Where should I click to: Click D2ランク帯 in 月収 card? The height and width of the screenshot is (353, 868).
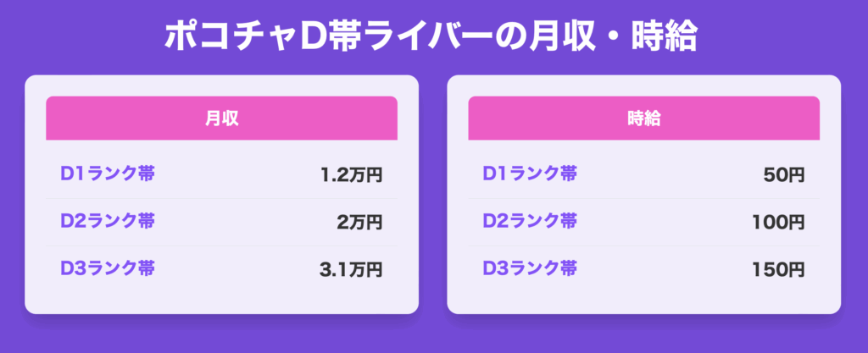[x=108, y=221]
